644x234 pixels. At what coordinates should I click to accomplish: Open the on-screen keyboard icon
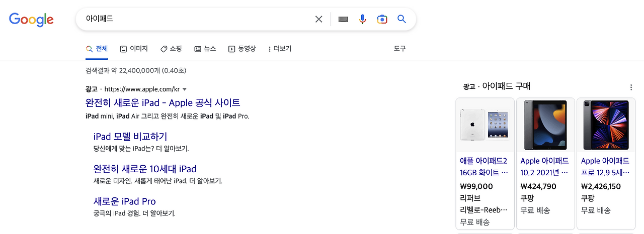coord(343,19)
